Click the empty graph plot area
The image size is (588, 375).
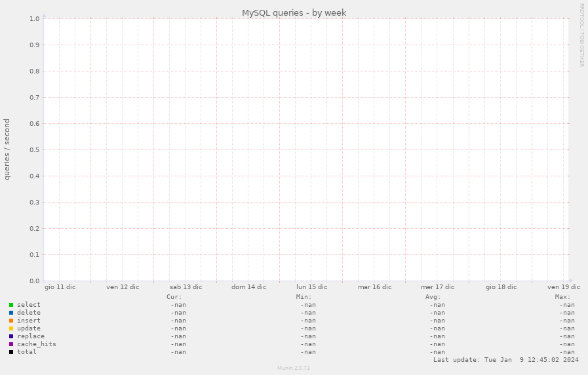[306, 149]
